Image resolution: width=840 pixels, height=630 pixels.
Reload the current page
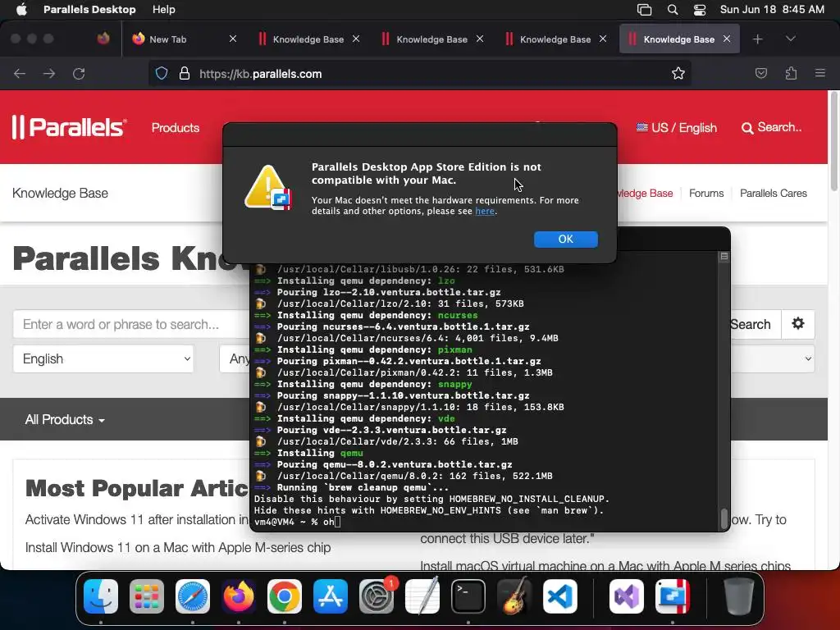click(x=79, y=73)
